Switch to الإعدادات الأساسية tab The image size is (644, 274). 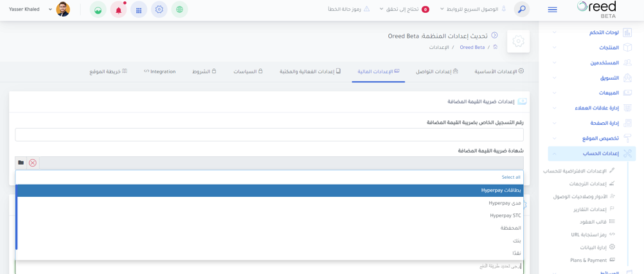pyautogui.click(x=499, y=71)
